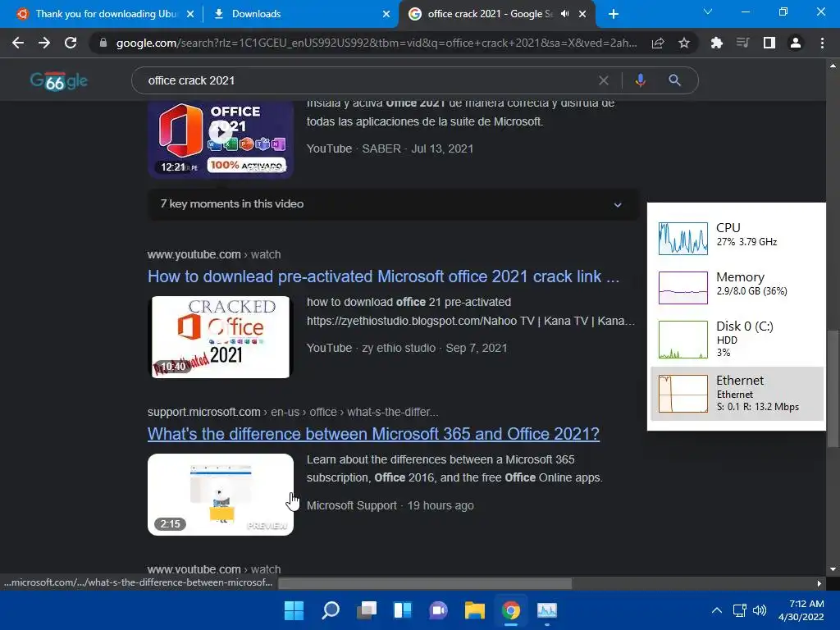Click the horizontal scrollbar thumb

[x=425, y=583]
